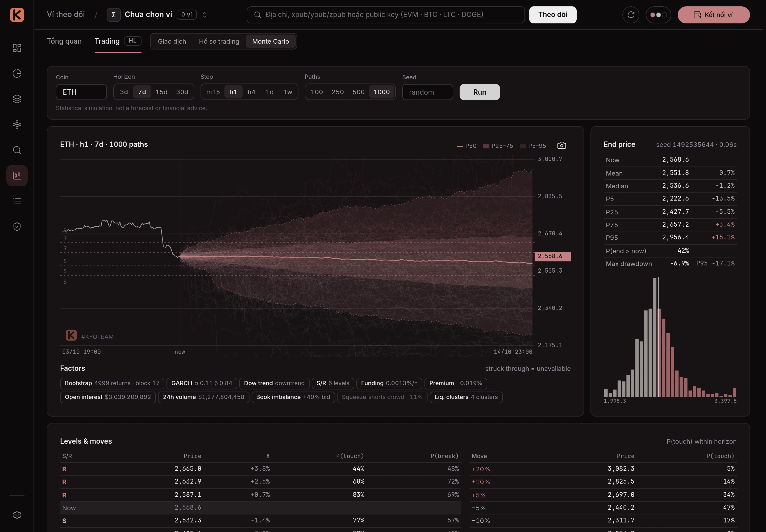The width and height of the screenshot is (766, 532).
Task: Open the stacked layers sidebar icon
Action: point(17,99)
